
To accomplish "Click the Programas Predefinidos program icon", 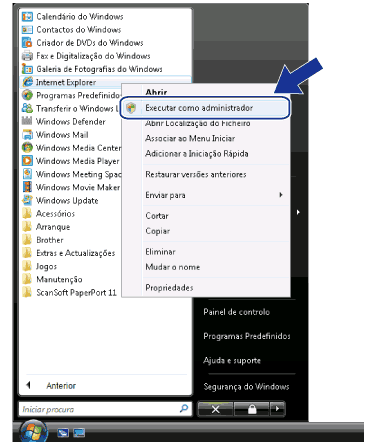I will tap(27, 95).
